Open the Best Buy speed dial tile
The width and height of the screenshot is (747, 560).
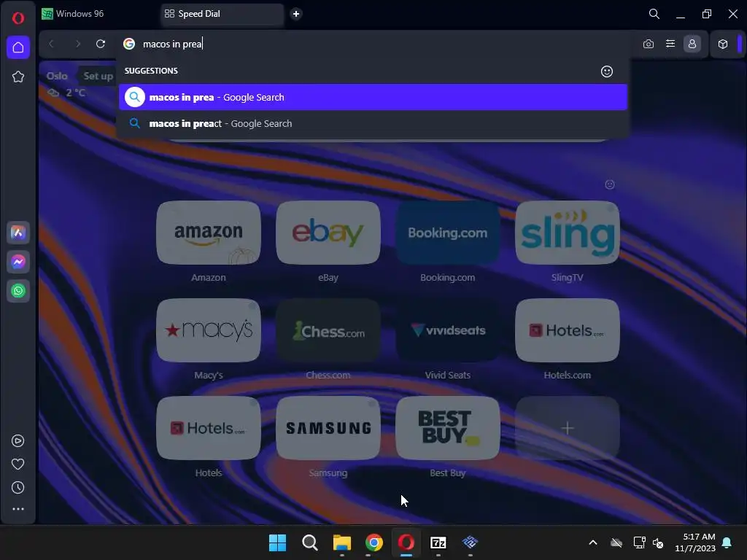point(448,427)
